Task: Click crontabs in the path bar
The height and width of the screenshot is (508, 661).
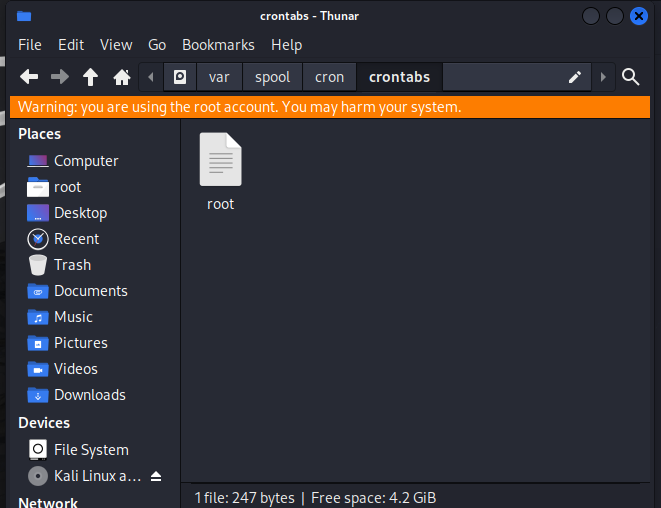Action: click(x=400, y=77)
